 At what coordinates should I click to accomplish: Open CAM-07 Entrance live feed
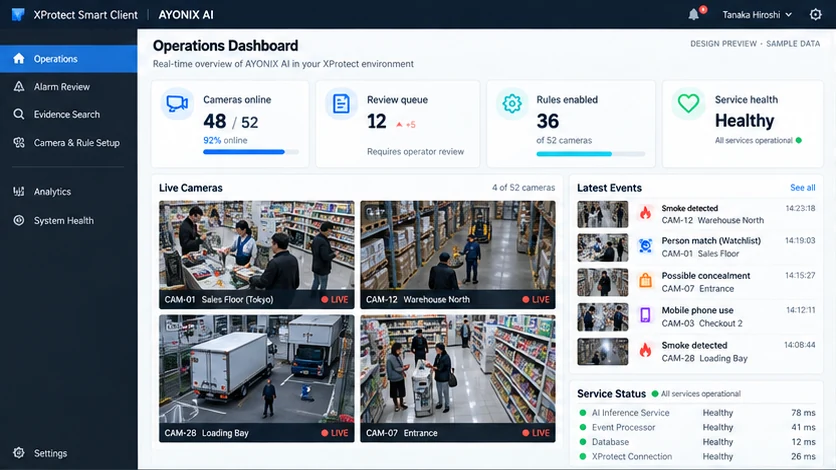(x=457, y=378)
